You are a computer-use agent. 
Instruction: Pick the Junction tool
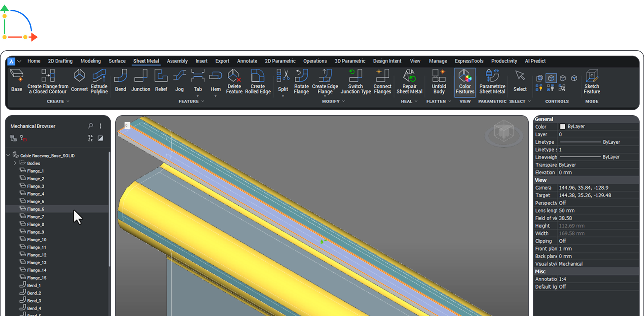pyautogui.click(x=141, y=81)
